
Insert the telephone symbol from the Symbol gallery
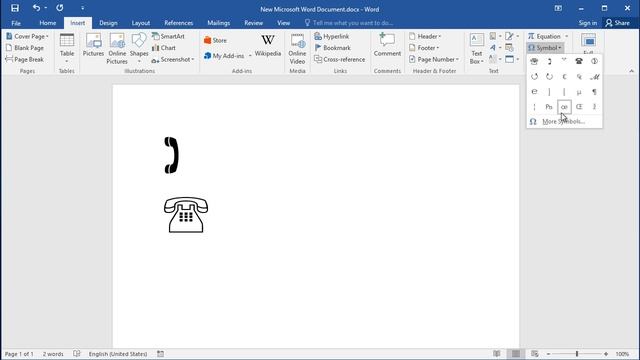[x=579, y=61]
